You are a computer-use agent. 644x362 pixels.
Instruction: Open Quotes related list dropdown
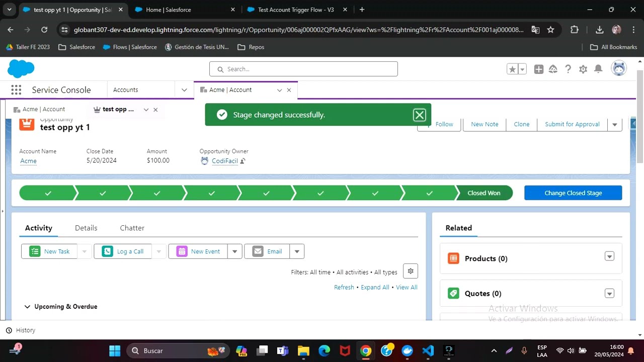(609, 294)
